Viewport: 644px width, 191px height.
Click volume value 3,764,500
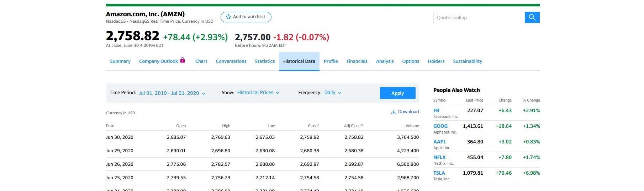pyautogui.click(x=408, y=137)
